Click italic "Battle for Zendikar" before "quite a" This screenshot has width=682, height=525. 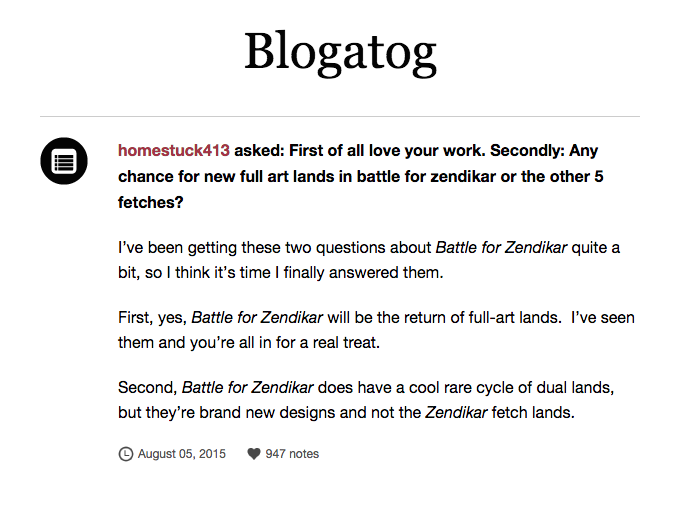pyautogui.click(x=501, y=247)
